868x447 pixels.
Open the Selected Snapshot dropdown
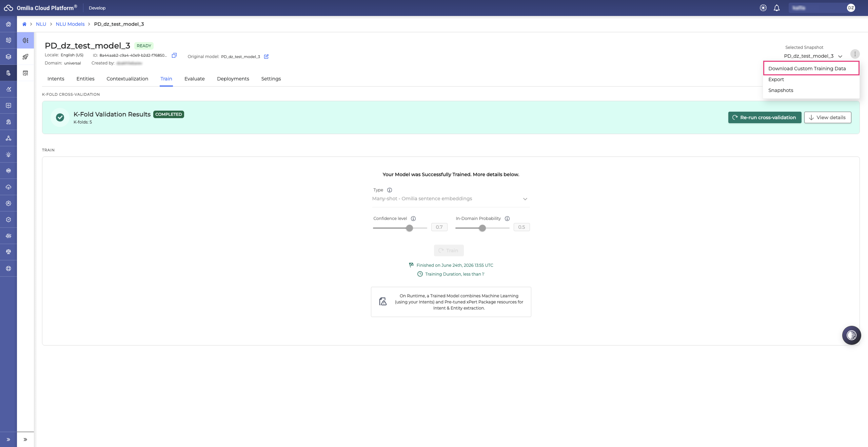pos(813,56)
